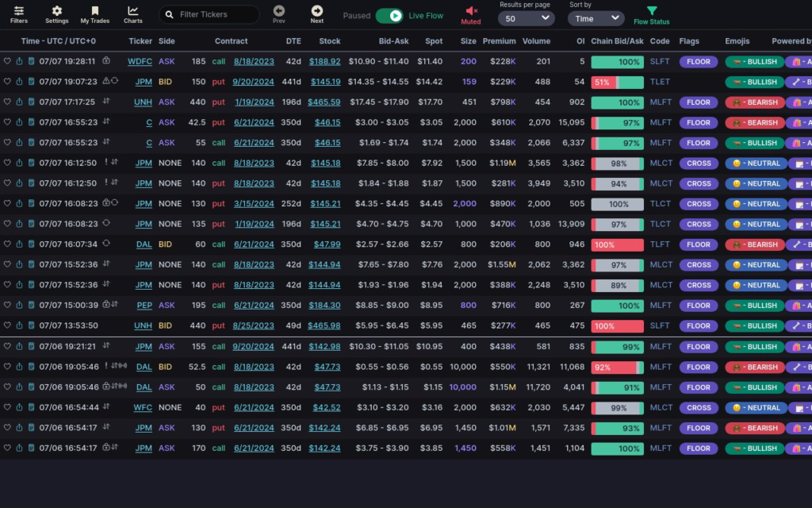Share the 07/06 19:21:21 JPM trade
The width and height of the screenshot is (812, 508).
click(19, 346)
